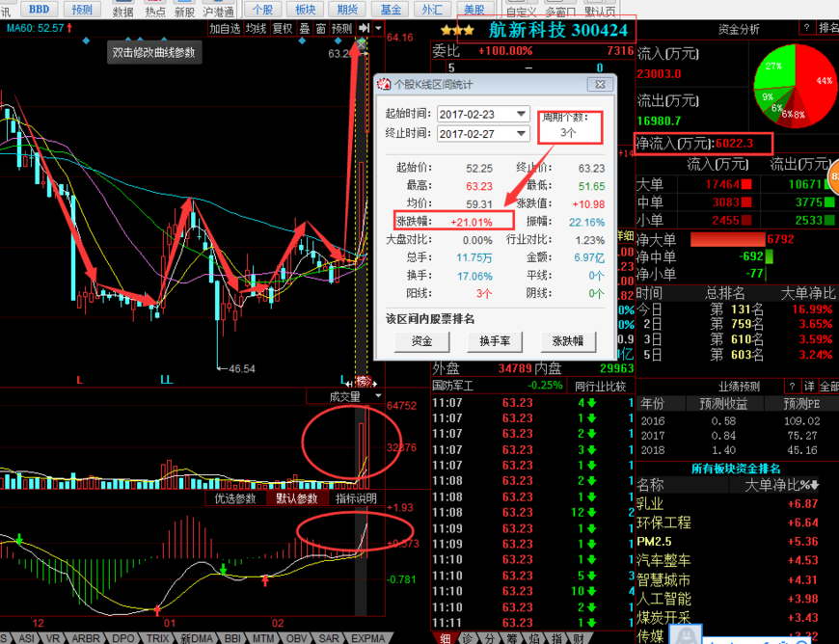Screen dimensions: 839x644
Task: Open the 外汇 toolbar tab
Action: [x=432, y=9]
